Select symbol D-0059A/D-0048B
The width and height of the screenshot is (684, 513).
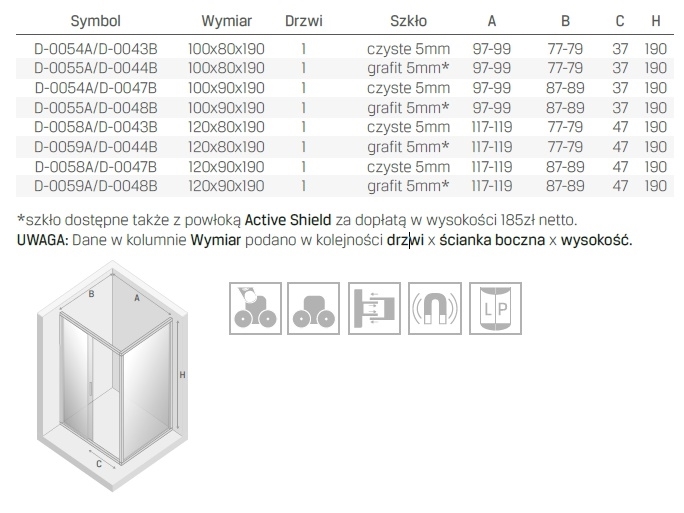click(96, 186)
